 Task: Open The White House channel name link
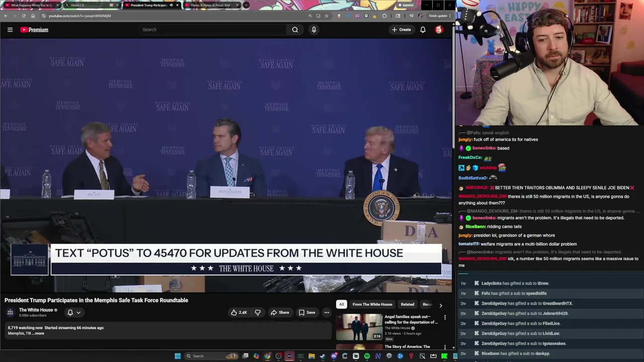pyautogui.click(x=36, y=310)
